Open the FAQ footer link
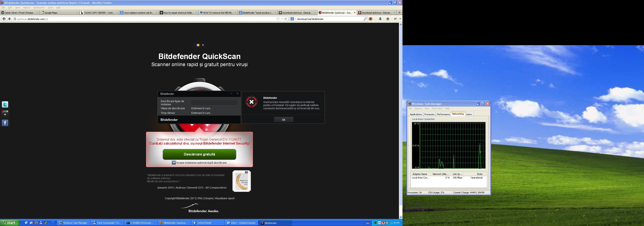The width and height of the screenshot is (644, 226). click(x=200, y=198)
